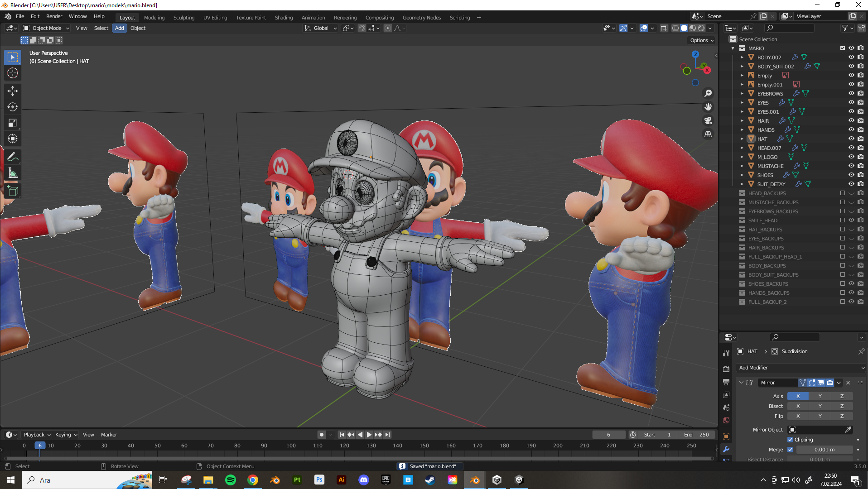Open the Object properties orange square tab
Screen dimensions: 868x489
click(x=726, y=436)
